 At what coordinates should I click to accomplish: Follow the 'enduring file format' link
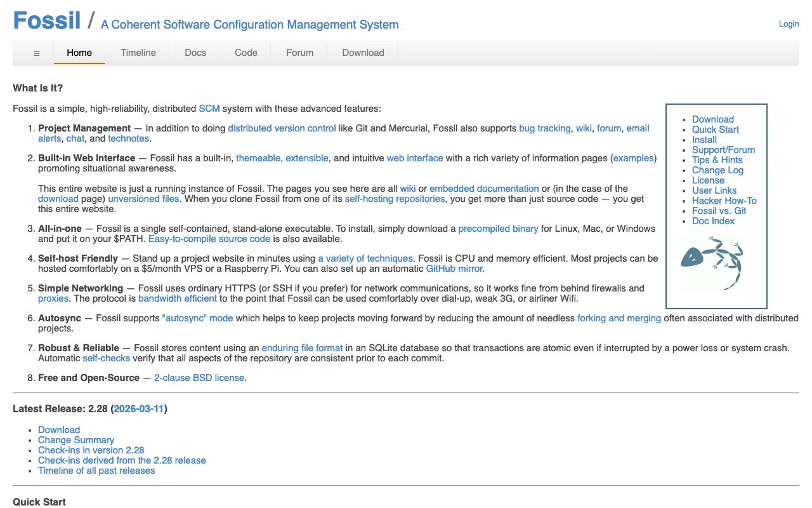303,348
